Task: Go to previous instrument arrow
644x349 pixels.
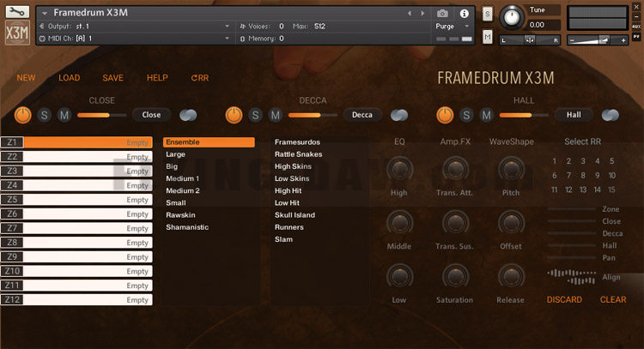Action: coord(410,14)
